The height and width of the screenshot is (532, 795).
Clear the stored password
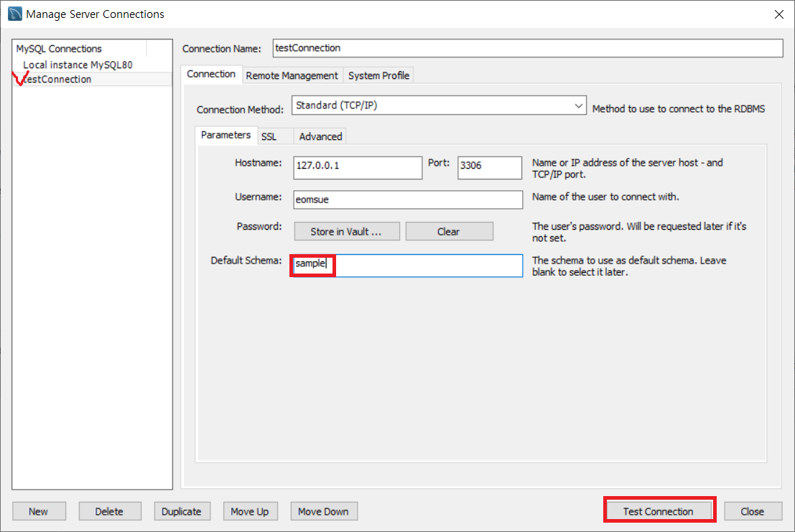(x=449, y=232)
